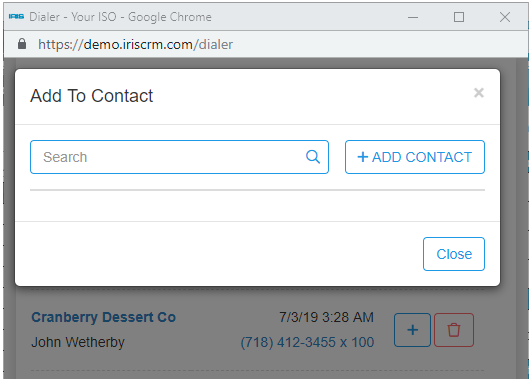Click the padlock site security icon
This screenshot has height=379, width=531.
22,44
